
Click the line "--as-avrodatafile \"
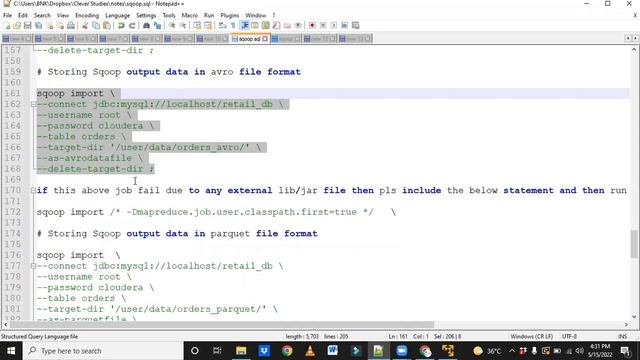click(x=90, y=158)
